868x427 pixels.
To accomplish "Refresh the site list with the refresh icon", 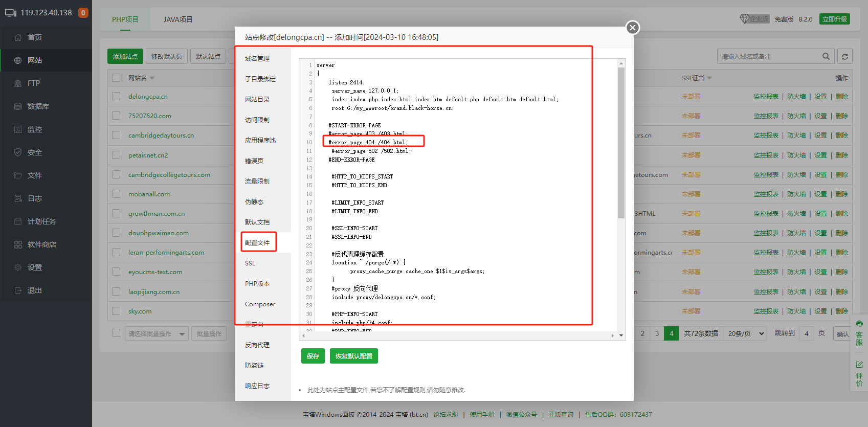I will tap(845, 57).
